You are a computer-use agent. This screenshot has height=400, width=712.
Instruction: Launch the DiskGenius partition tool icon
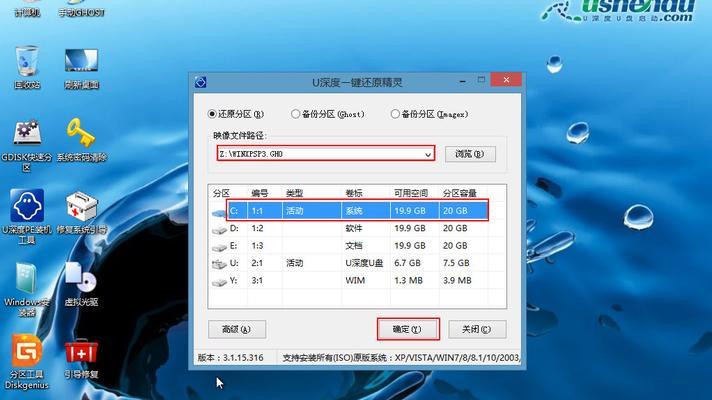pos(27,352)
